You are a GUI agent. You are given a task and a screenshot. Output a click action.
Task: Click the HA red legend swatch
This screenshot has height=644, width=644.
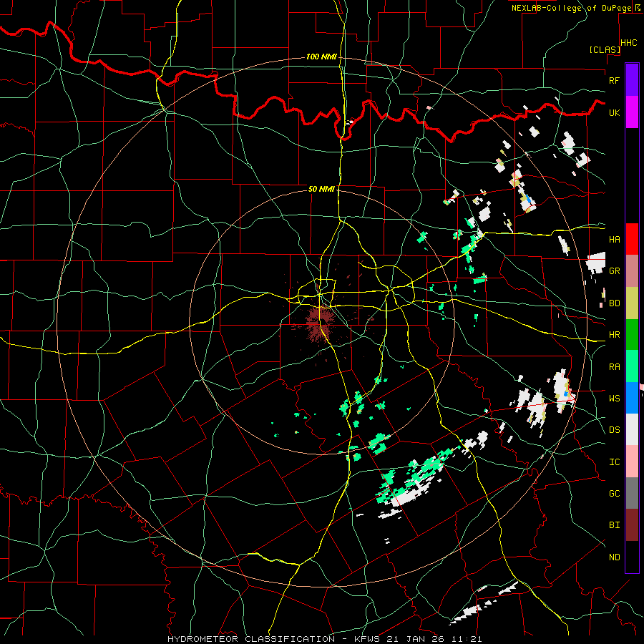pos(632,239)
